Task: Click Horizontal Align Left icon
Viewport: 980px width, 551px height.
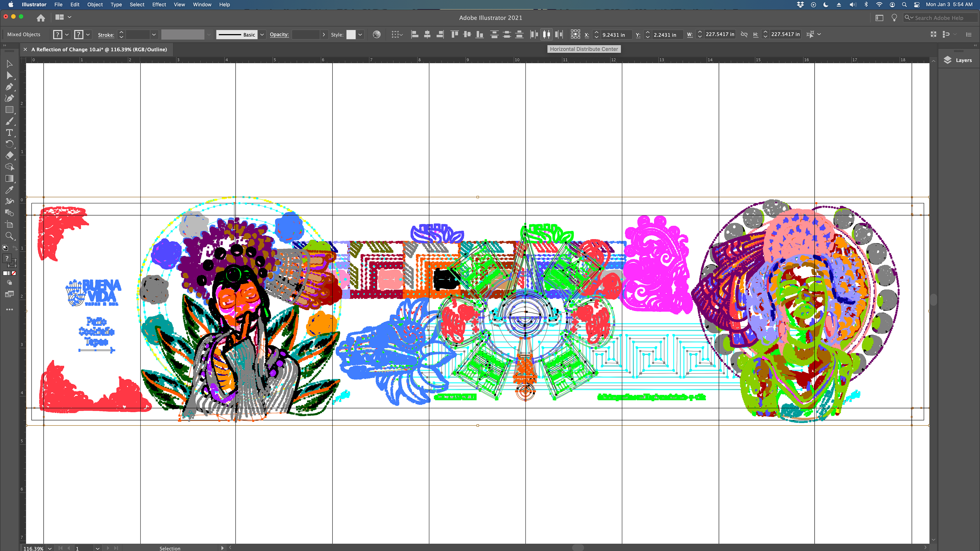Action: tap(415, 34)
